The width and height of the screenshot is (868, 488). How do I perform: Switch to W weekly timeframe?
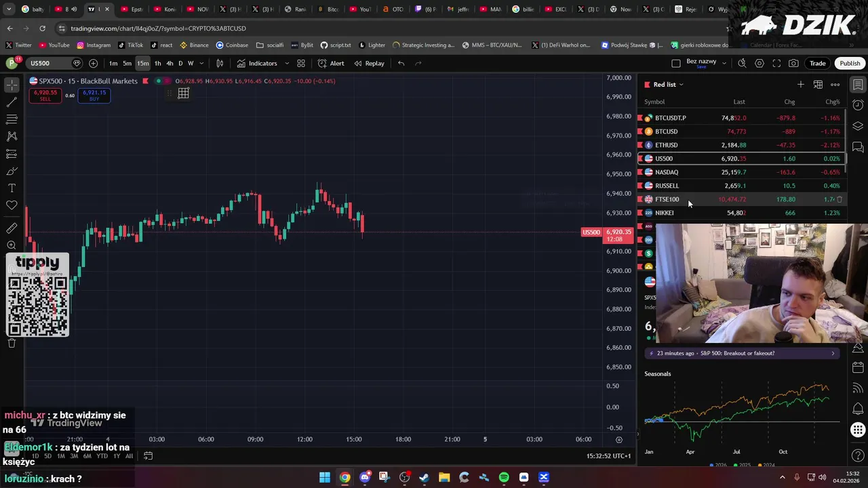(190, 63)
